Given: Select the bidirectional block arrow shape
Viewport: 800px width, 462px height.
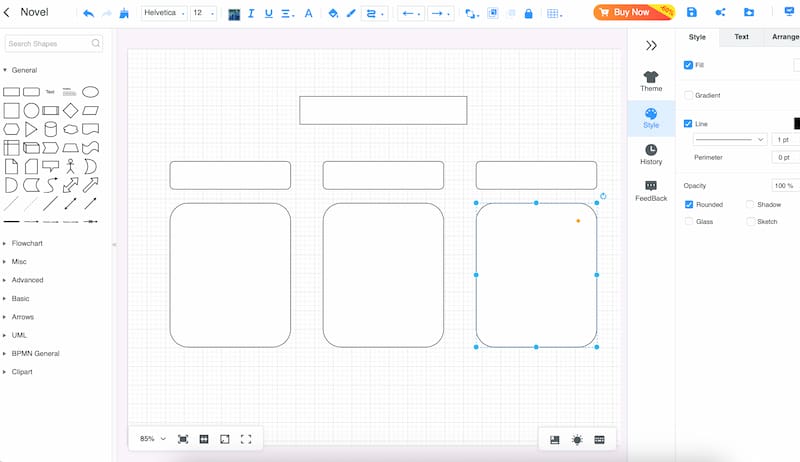Looking at the screenshot, I should coord(70,185).
